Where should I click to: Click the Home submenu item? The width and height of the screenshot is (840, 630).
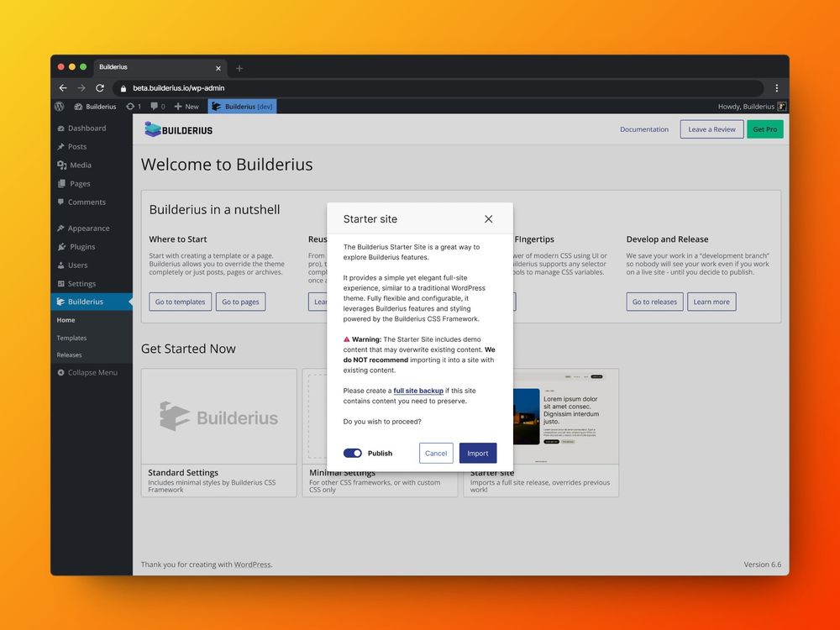click(x=66, y=320)
